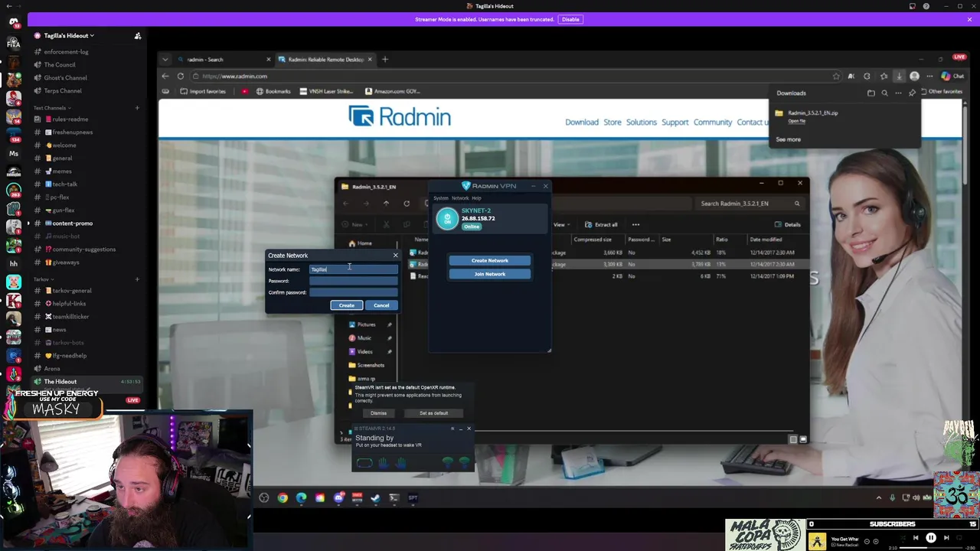Viewport: 980px width, 551px height.
Task: Select Music in File Explorer sidebar
Action: [x=364, y=338]
